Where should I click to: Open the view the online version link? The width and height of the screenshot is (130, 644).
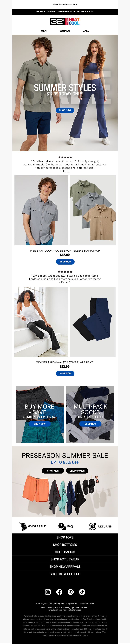tap(65, 4)
